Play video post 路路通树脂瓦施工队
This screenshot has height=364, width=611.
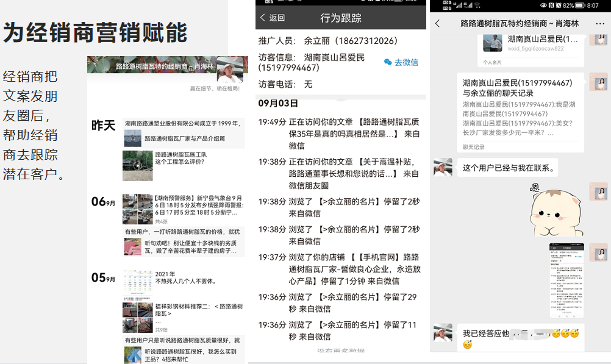pos(138,166)
